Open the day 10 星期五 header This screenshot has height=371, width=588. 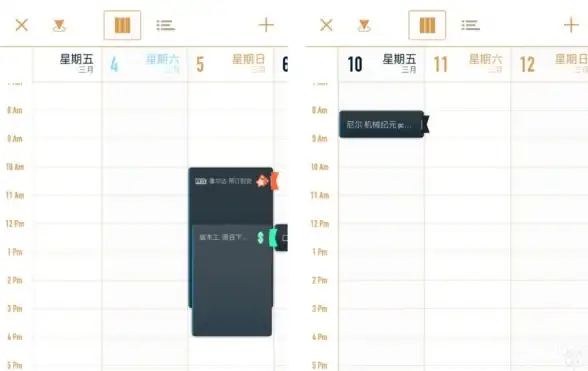[x=381, y=64]
